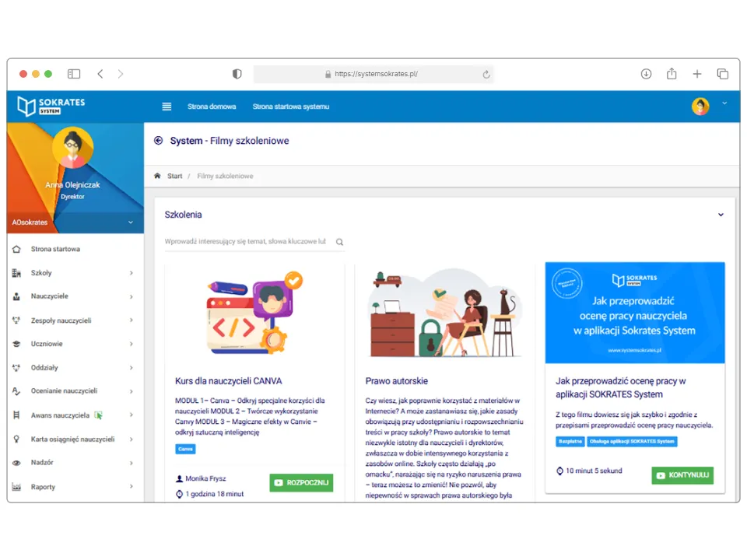Click the ROZPOCZNIJ button

click(x=301, y=482)
